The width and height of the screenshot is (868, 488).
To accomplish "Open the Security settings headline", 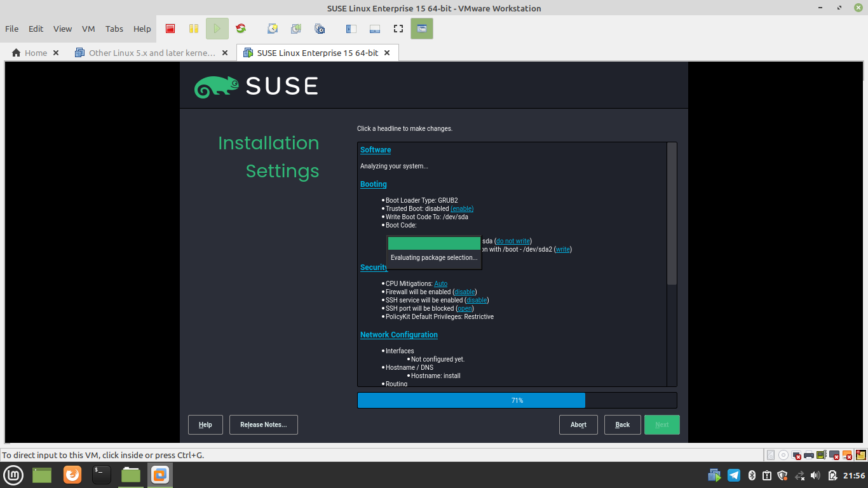I will [374, 268].
